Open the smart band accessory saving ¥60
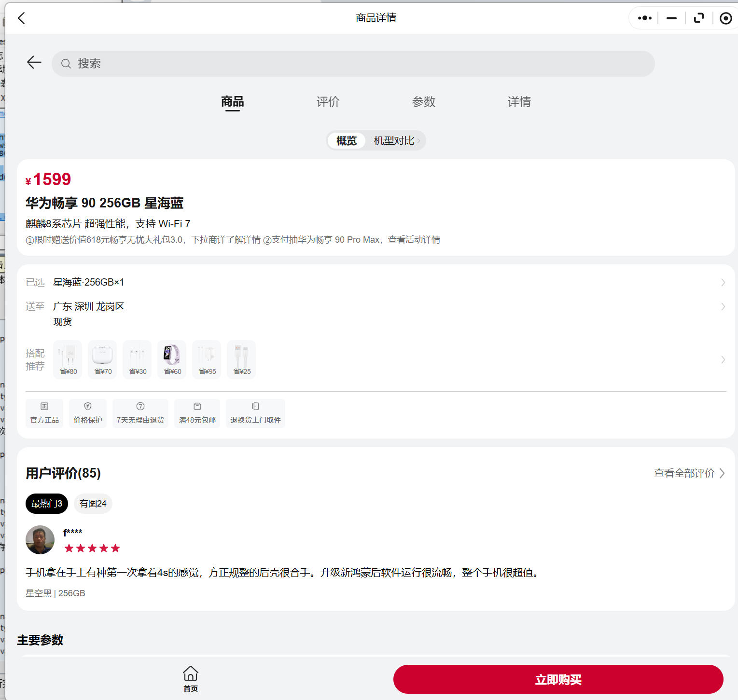 [172, 359]
